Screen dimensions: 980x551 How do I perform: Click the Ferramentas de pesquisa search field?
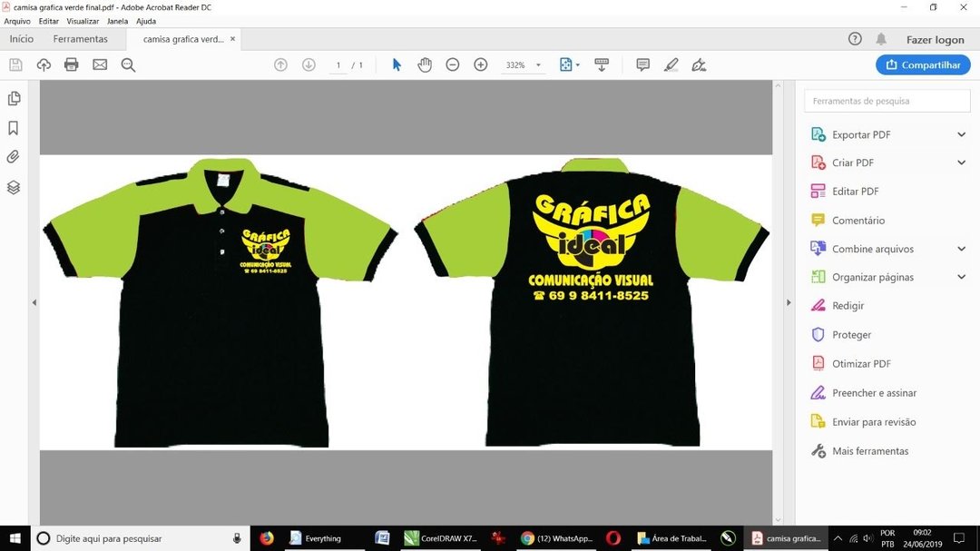click(x=887, y=101)
